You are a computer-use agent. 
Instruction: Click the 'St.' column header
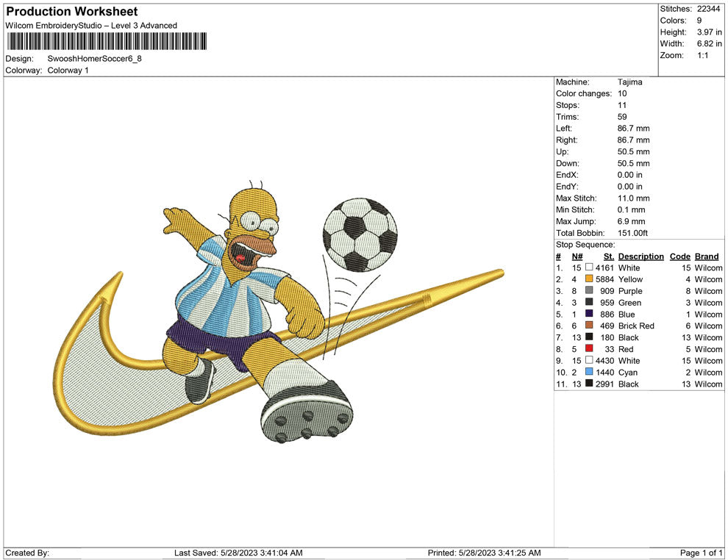[x=609, y=256]
